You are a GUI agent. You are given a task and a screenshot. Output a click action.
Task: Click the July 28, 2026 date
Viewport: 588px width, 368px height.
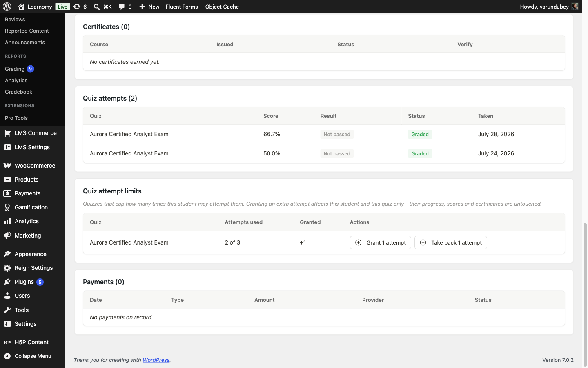[496, 134]
